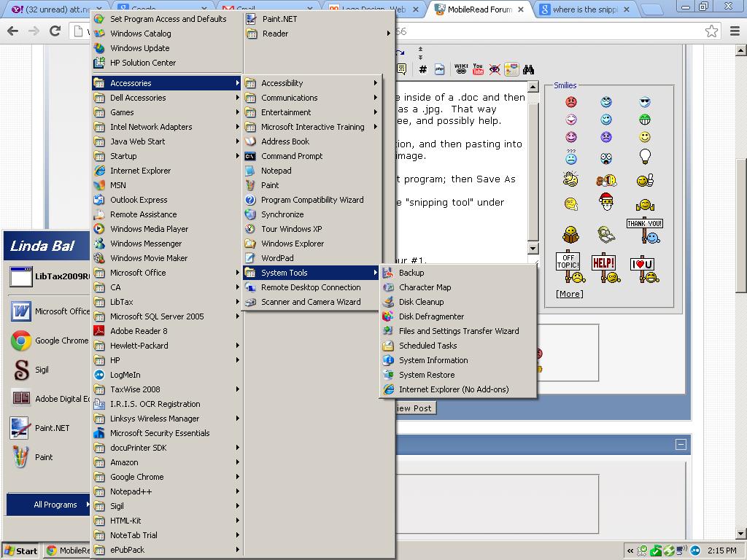Expand the Accessibility submenu

pos(311,83)
